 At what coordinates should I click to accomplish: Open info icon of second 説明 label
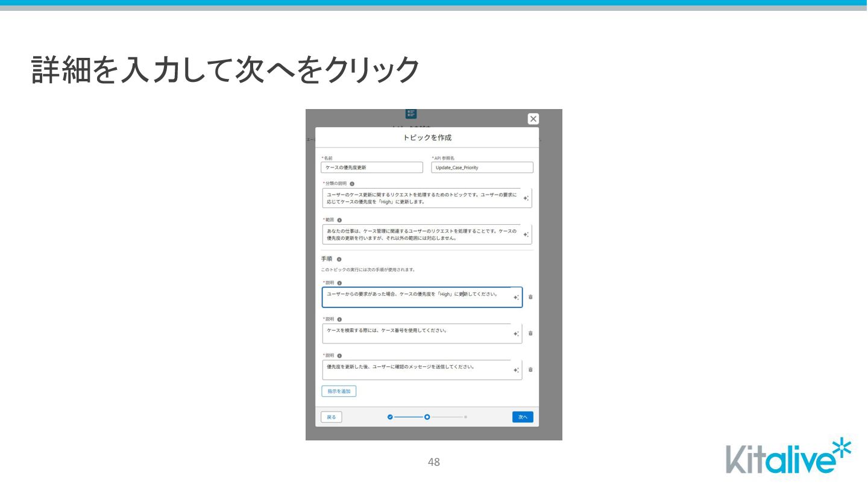point(339,319)
